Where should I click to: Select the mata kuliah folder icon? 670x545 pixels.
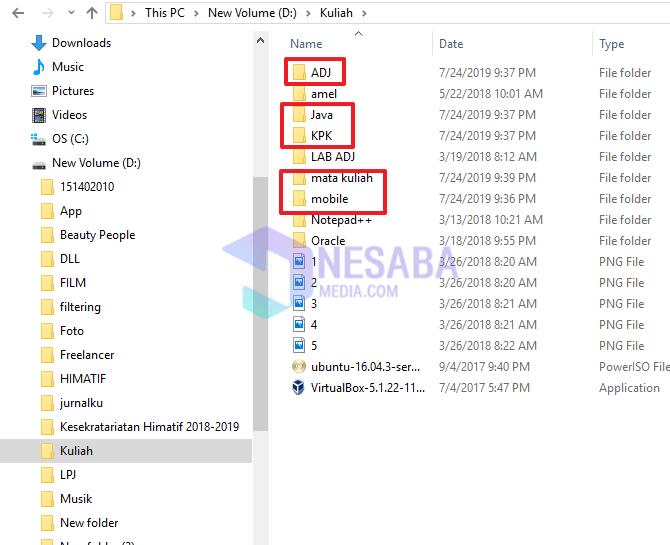click(x=299, y=177)
